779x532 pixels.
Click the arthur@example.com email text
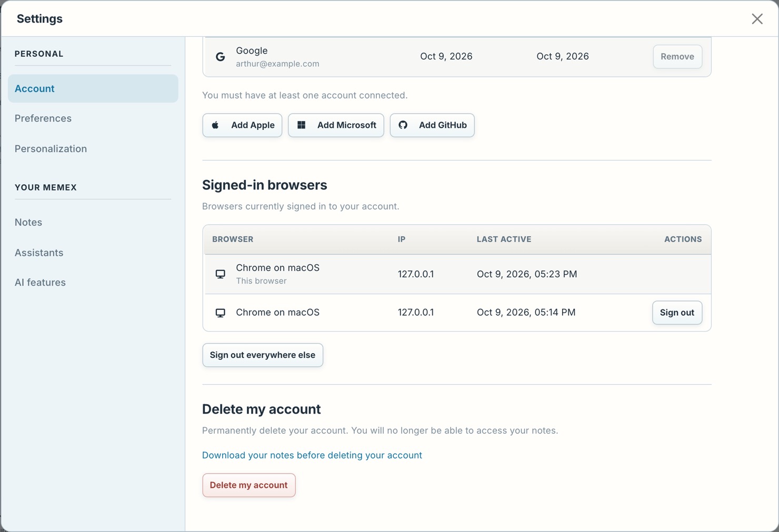coord(277,64)
